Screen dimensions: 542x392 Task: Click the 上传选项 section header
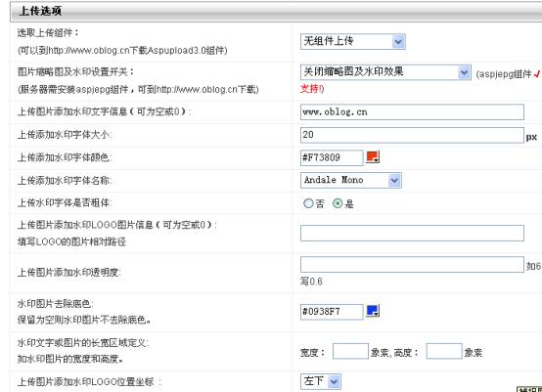click(x=276, y=11)
